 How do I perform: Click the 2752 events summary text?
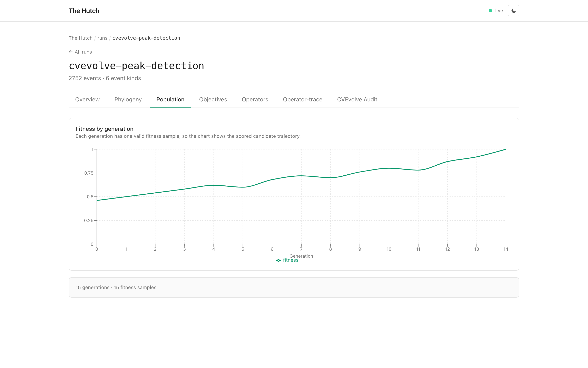[x=105, y=78]
